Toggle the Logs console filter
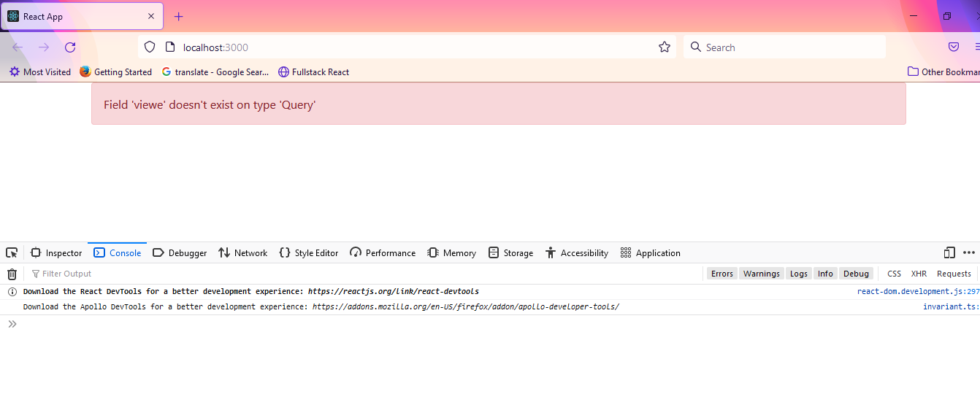This screenshot has width=980, height=394. click(x=799, y=274)
